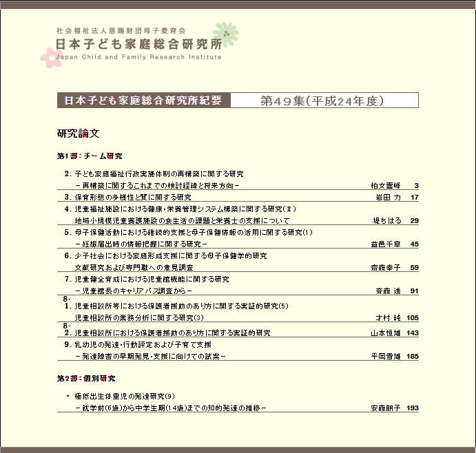Click author name 堤ちはる

pos(386,220)
